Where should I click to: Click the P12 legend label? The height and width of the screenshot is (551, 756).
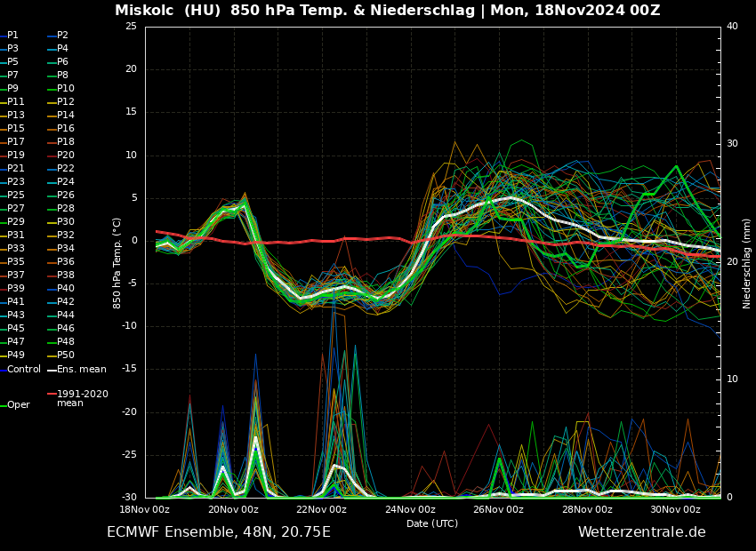(x=65, y=102)
